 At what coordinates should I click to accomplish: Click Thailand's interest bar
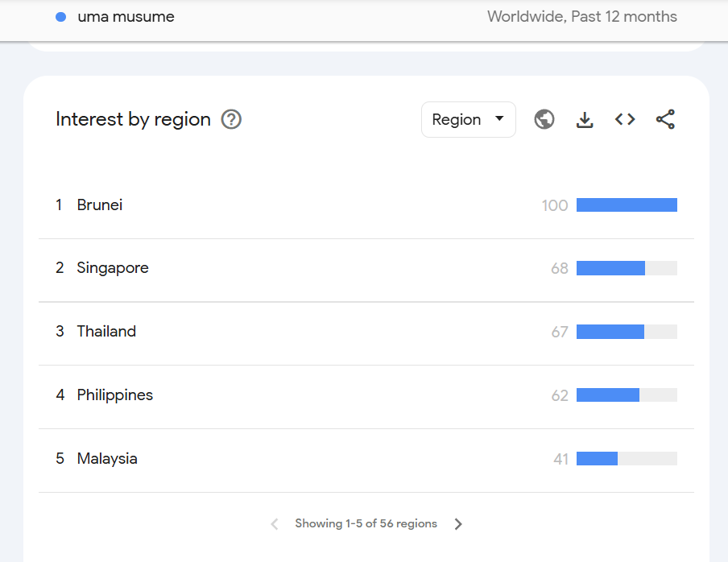pyautogui.click(x=627, y=332)
